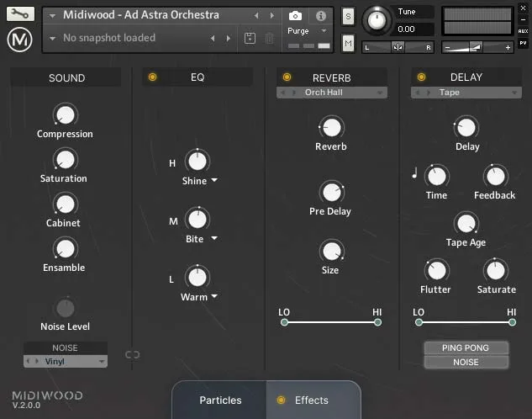Enable delay NOISE button

[x=466, y=362]
